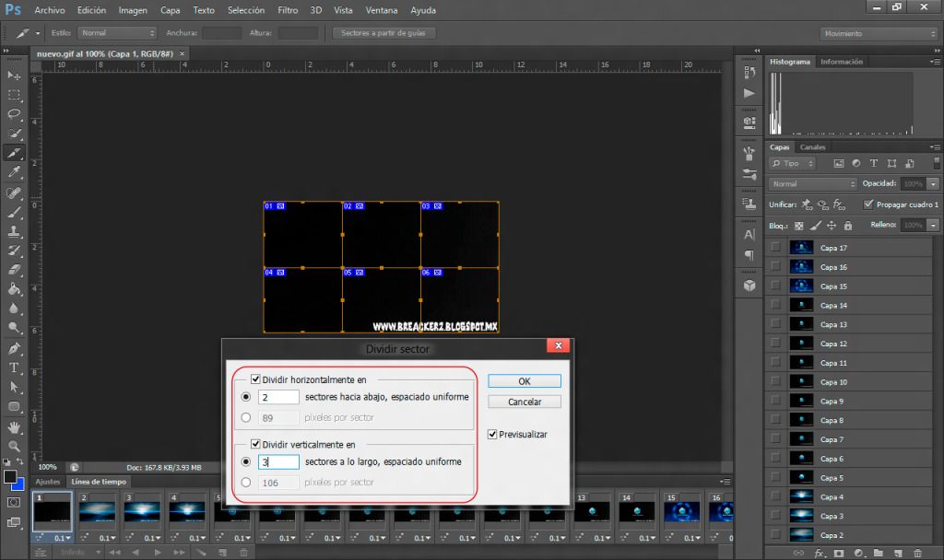The image size is (944, 560).
Task: Open the Estilo dropdown in options bar
Action: (117, 33)
